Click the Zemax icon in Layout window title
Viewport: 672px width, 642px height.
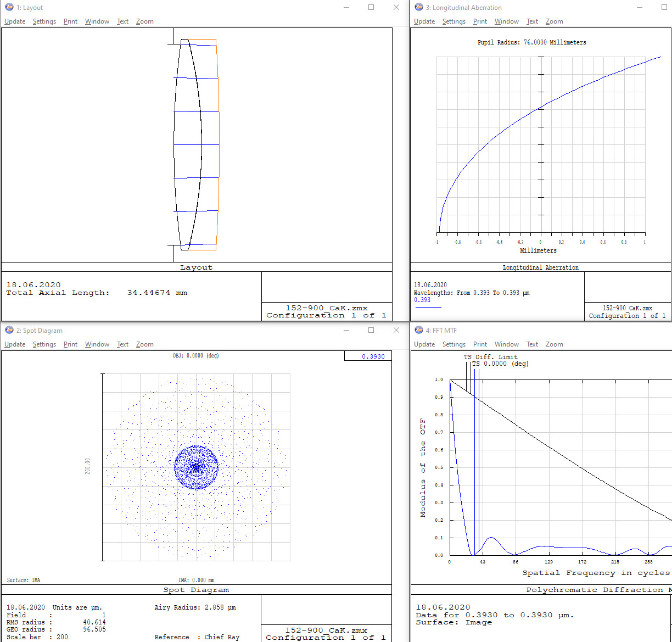pos(9,8)
